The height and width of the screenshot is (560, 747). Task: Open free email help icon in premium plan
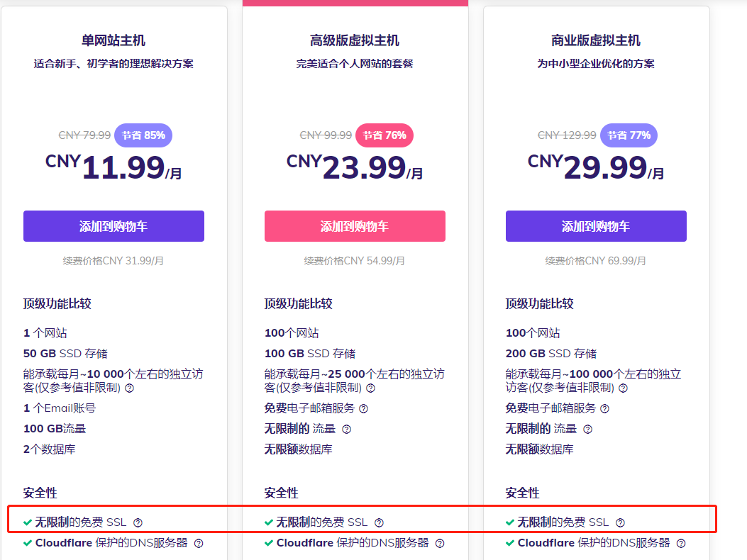(364, 408)
